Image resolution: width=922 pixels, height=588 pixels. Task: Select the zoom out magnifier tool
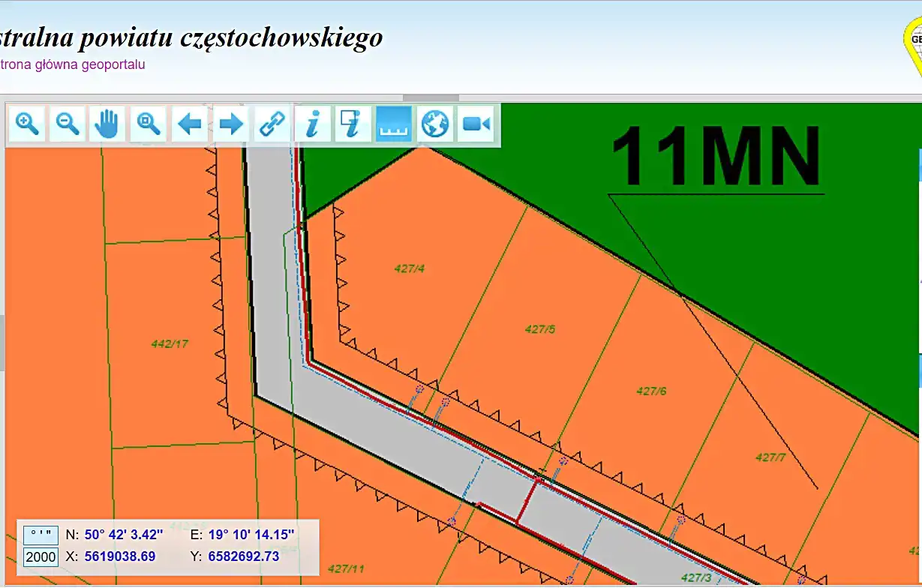(x=68, y=124)
